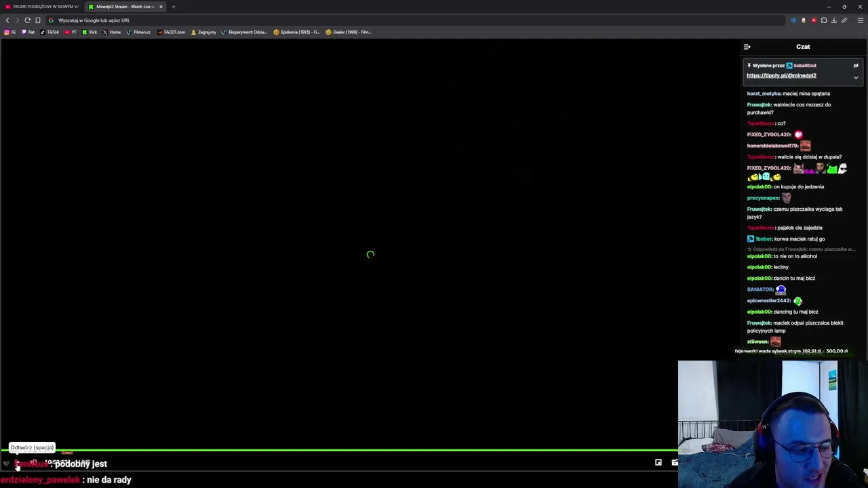Open the IG bookmark
This screenshot has height=488, width=868.
(10, 32)
